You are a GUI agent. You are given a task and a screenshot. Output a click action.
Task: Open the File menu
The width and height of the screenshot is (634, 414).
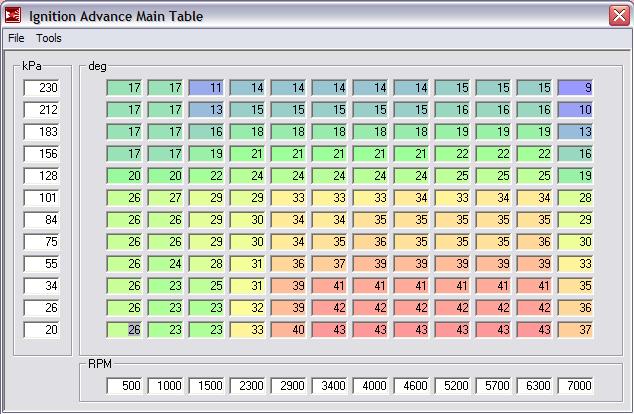coord(16,38)
